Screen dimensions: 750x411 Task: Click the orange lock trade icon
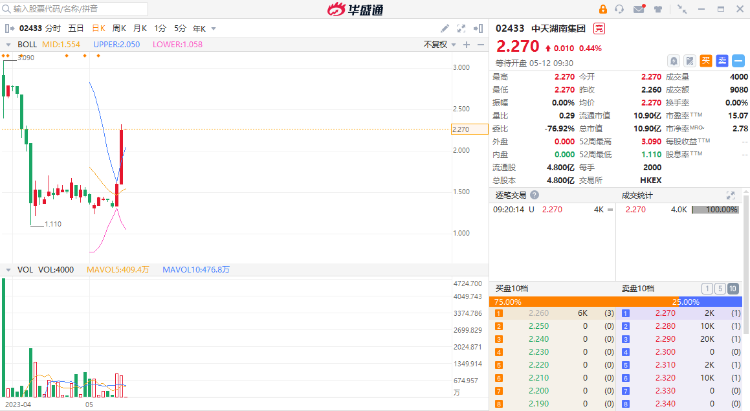point(603,9)
